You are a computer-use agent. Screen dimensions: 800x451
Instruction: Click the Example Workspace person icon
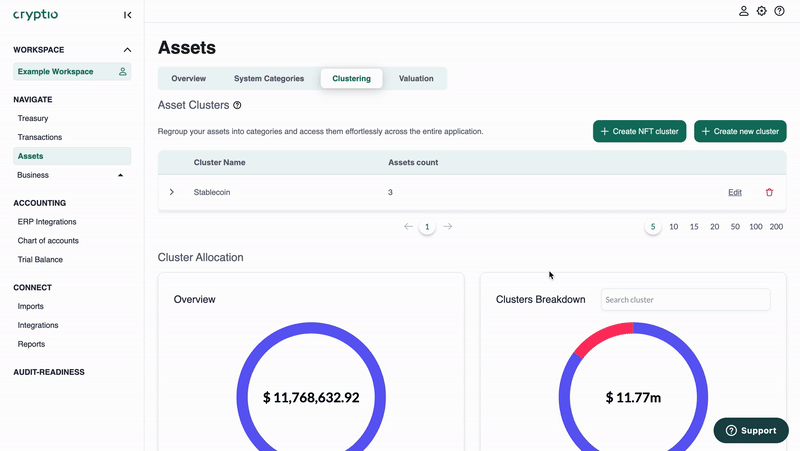click(122, 71)
